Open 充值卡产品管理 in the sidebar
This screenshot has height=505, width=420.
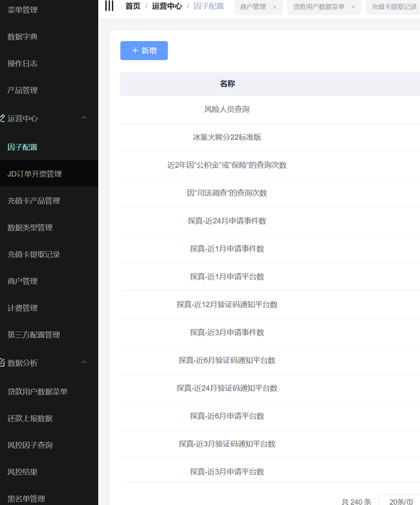34,201
